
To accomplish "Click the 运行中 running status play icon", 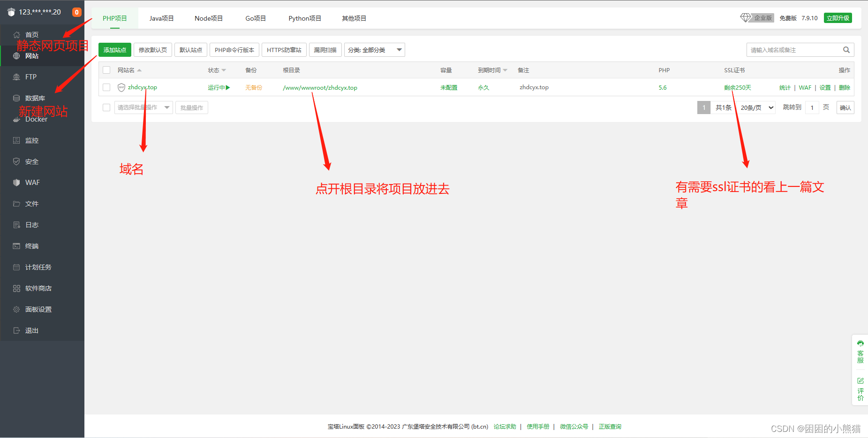I will point(228,87).
